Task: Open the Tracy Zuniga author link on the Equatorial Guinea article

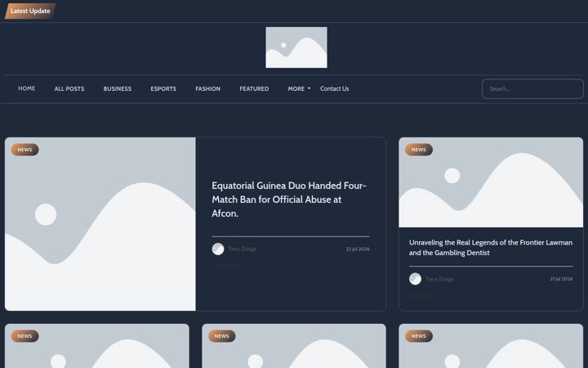Action: tap(242, 249)
